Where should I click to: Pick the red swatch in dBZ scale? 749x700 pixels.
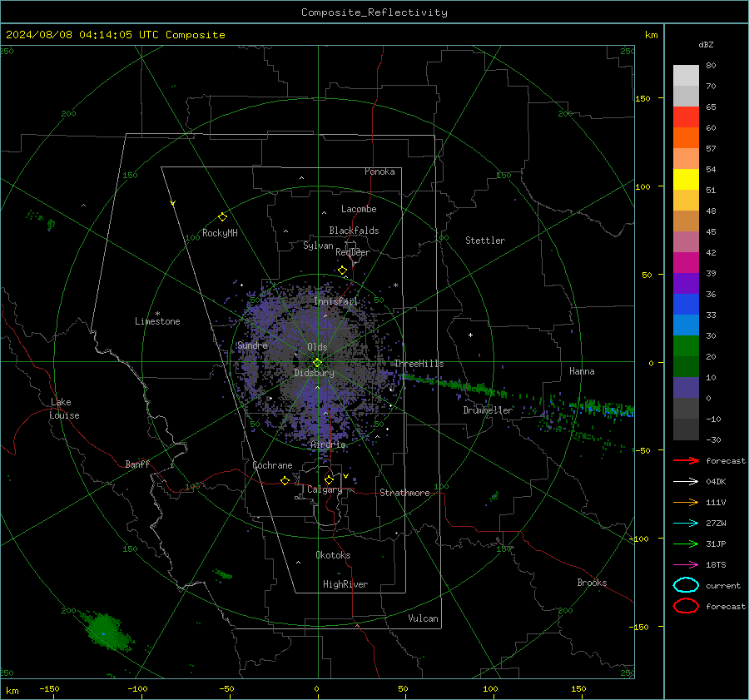[x=686, y=117]
